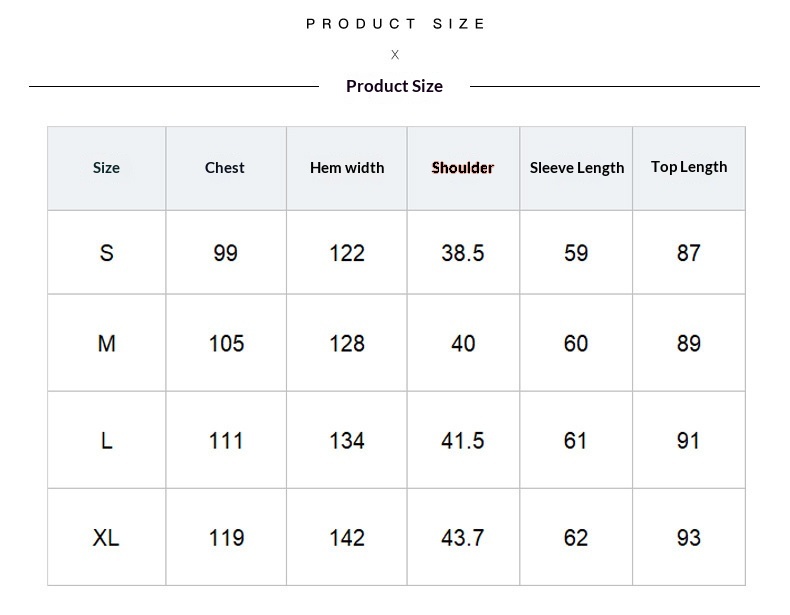Click the XL size row label

pyautogui.click(x=106, y=538)
